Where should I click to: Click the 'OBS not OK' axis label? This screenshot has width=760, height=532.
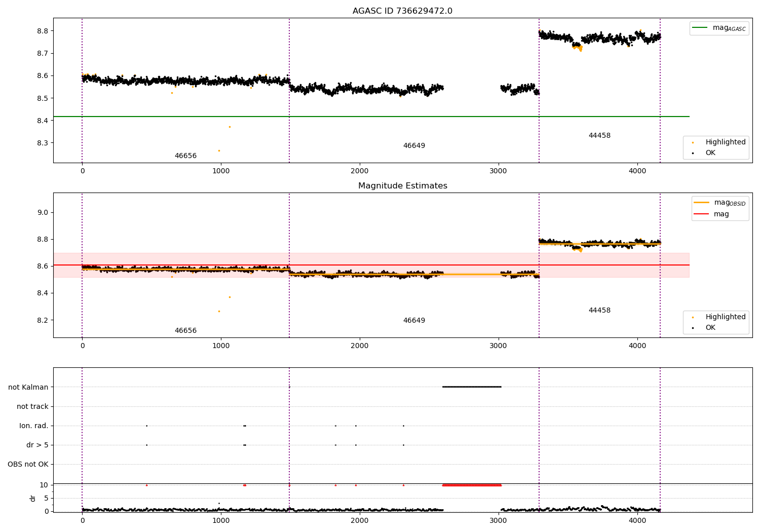click(x=28, y=464)
